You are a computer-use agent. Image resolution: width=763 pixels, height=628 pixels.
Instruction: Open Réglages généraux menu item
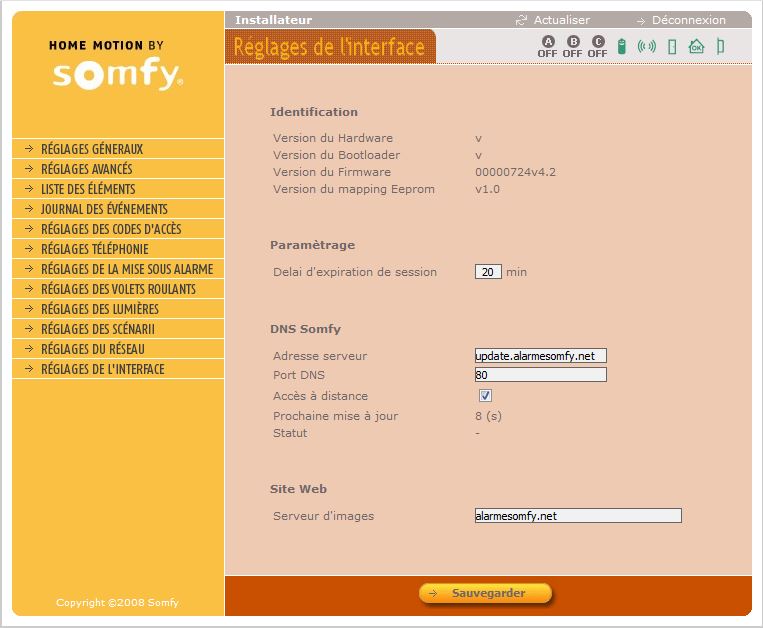(92, 149)
